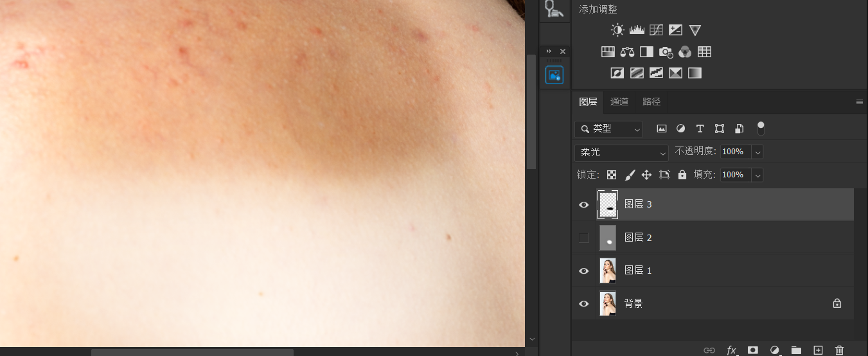The image size is (868, 356).
Task: Filter layers list by adjustment layers
Action: tap(680, 129)
